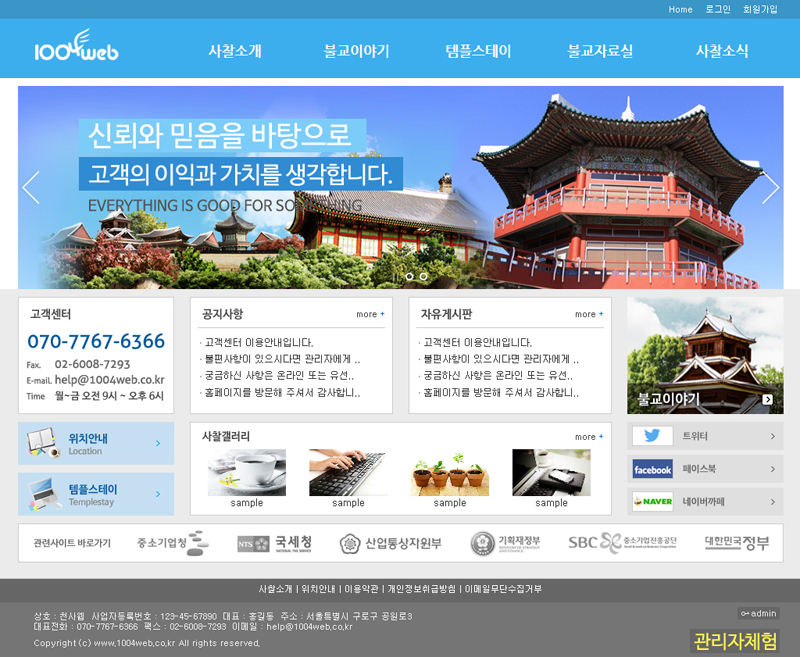Screen dimensions: 800x657
Task: Open the coffee cup gallery thumbnail
Action: (x=246, y=472)
